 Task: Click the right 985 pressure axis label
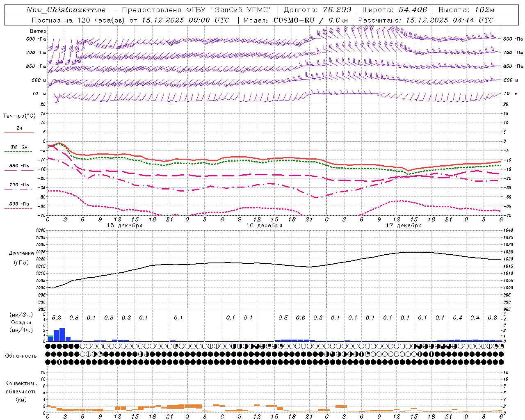[x=508, y=309]
